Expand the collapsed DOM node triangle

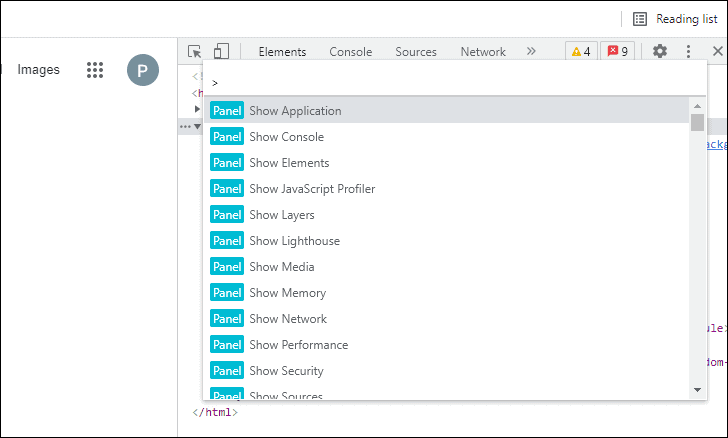coord(197,109)
